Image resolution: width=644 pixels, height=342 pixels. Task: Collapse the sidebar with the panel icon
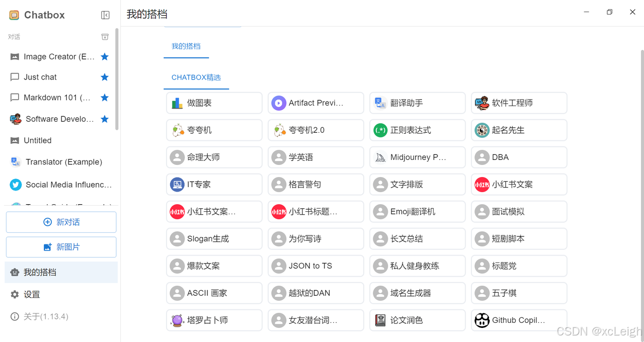coord(105,15)
